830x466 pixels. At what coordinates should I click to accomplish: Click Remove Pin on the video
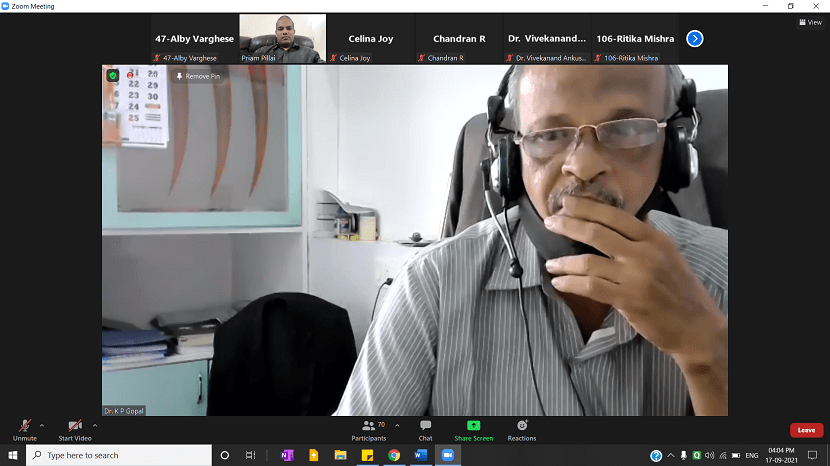tap(198, 76)
